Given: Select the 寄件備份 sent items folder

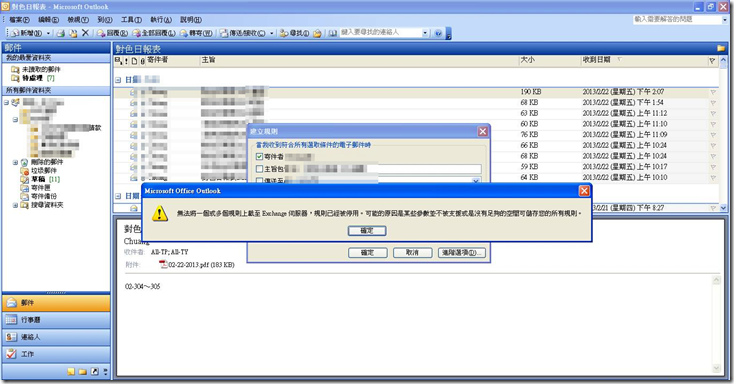Looking at the screenshot, I should (x=44, y=196).
